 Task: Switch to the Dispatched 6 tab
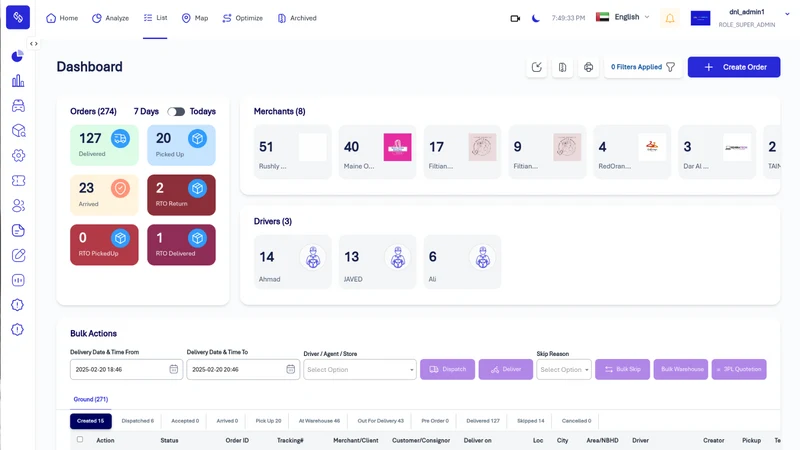(x=137, y=421)
